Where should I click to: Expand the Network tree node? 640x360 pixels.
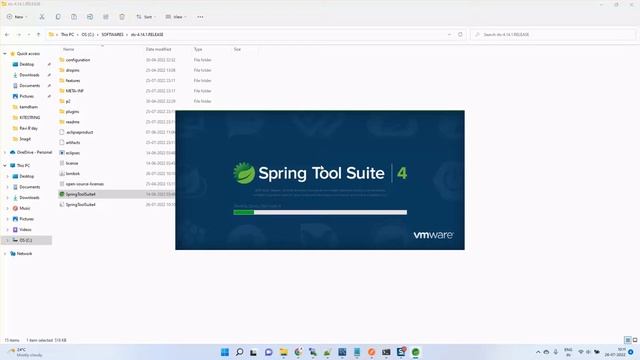[x=5, y=254]
